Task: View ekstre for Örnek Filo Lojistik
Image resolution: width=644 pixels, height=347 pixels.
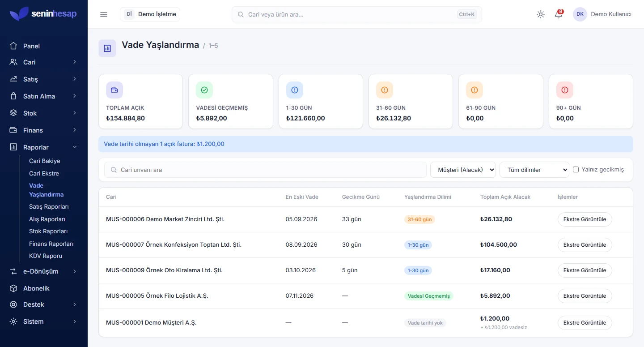Action: pos(585,296)
